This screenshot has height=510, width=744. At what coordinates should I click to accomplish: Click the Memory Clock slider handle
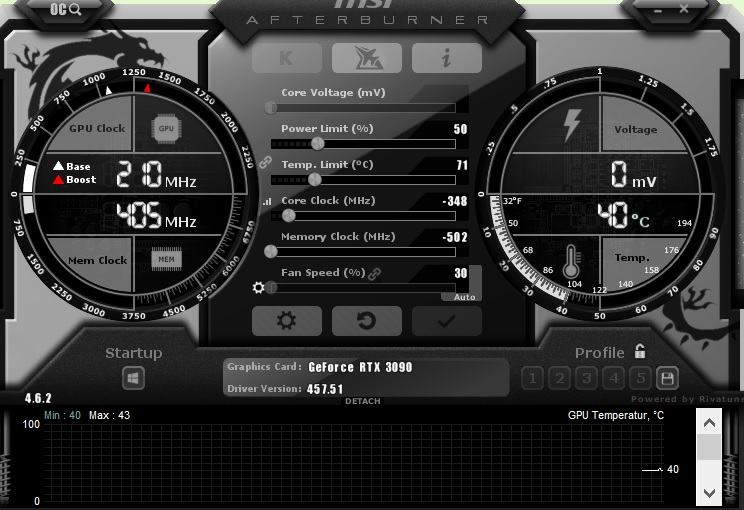pyautogui.click(x=270, y=251)
